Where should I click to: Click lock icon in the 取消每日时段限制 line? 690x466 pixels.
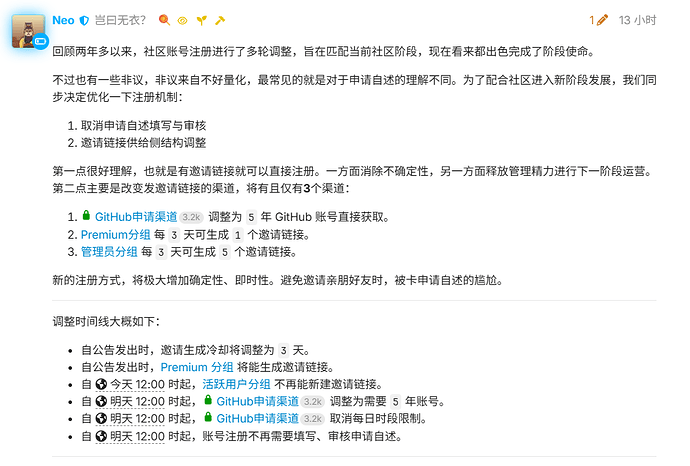(x=208, y=418)
